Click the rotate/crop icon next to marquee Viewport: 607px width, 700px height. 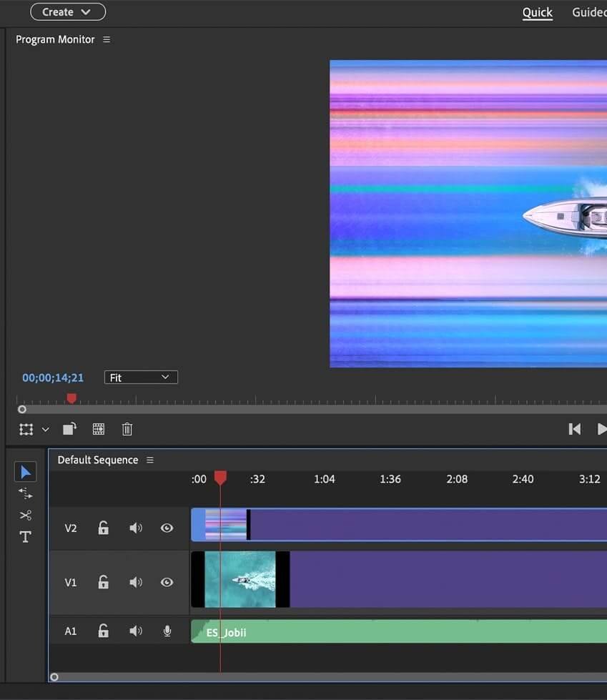click(x=69, y=429)
